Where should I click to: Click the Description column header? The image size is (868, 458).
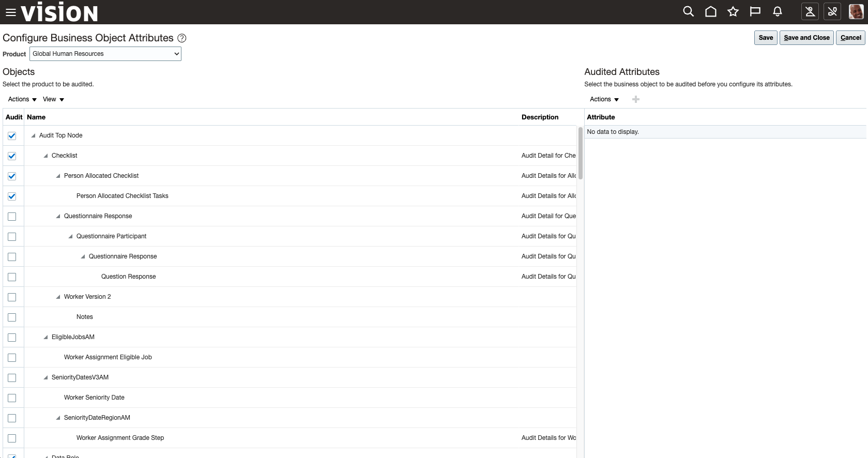[x=540, y=117]
